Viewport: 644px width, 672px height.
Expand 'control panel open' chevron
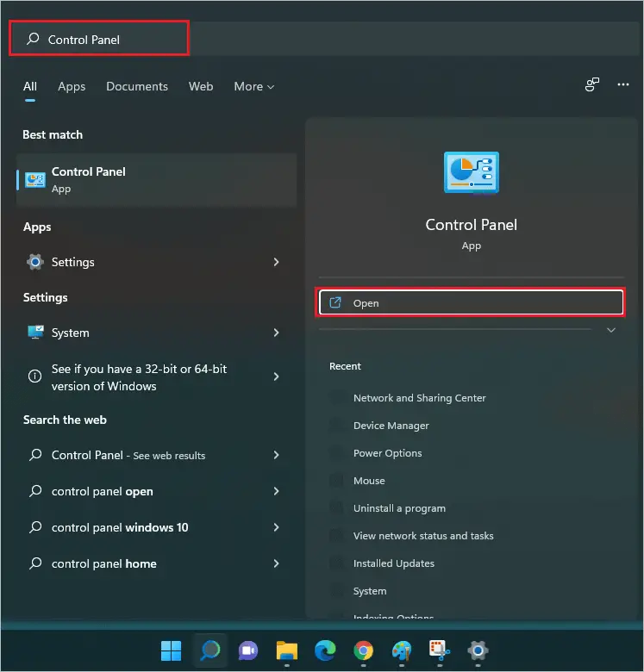click(x=276, y=491)
